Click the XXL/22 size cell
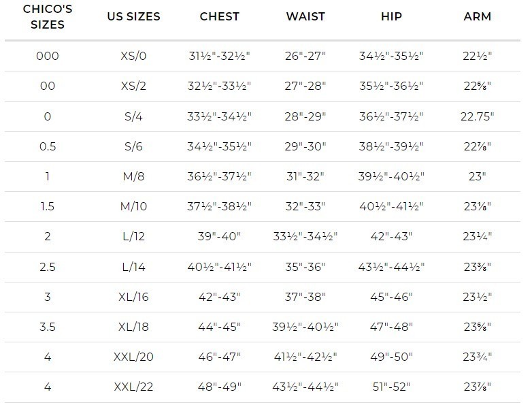Screen dimensions: 532x405 click(133, 387)
